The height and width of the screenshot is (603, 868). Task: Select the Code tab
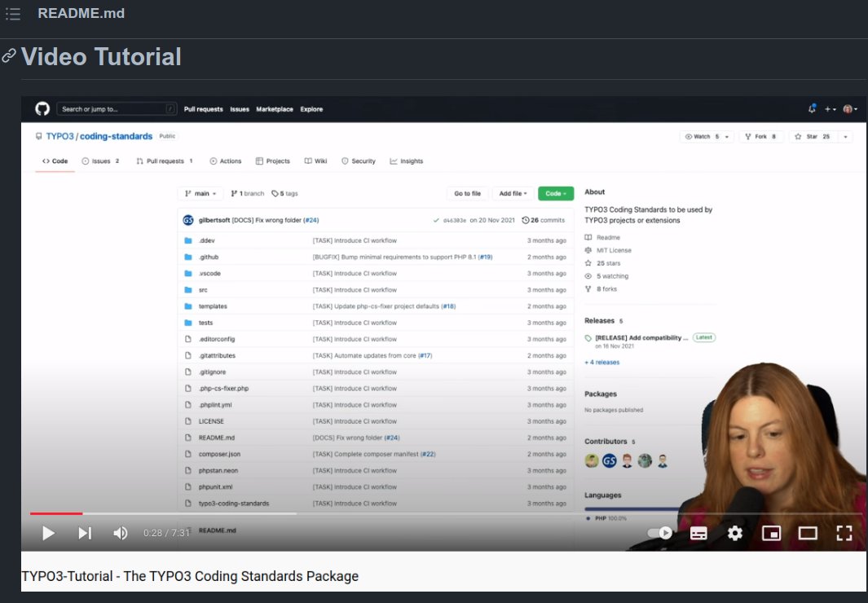click(x=55, y=161)
